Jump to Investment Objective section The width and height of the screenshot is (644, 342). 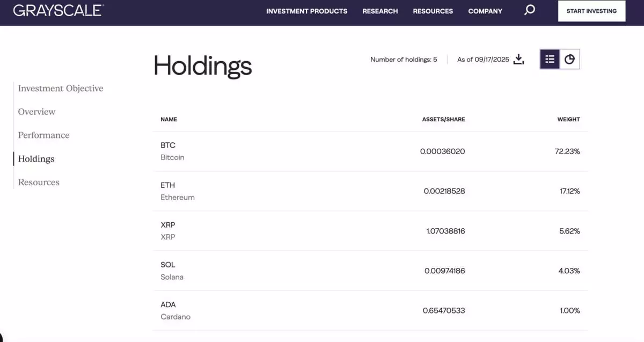click(61, 88)
